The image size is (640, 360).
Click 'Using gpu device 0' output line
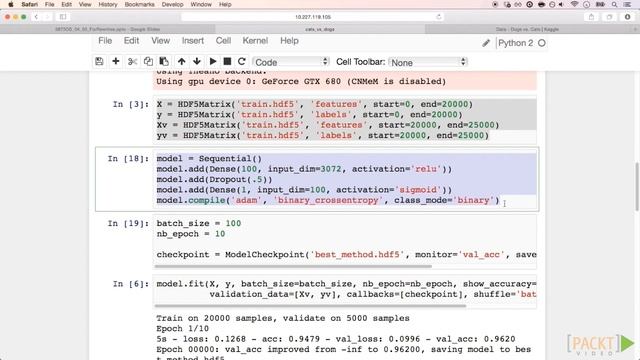301,81
